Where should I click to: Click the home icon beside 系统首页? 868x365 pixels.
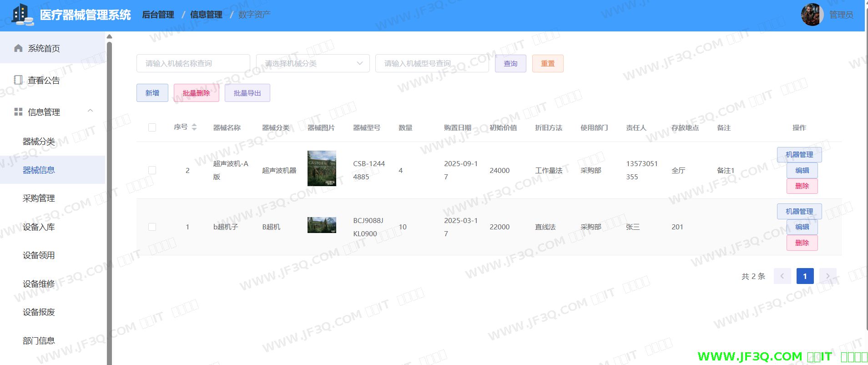click(18, 48)
